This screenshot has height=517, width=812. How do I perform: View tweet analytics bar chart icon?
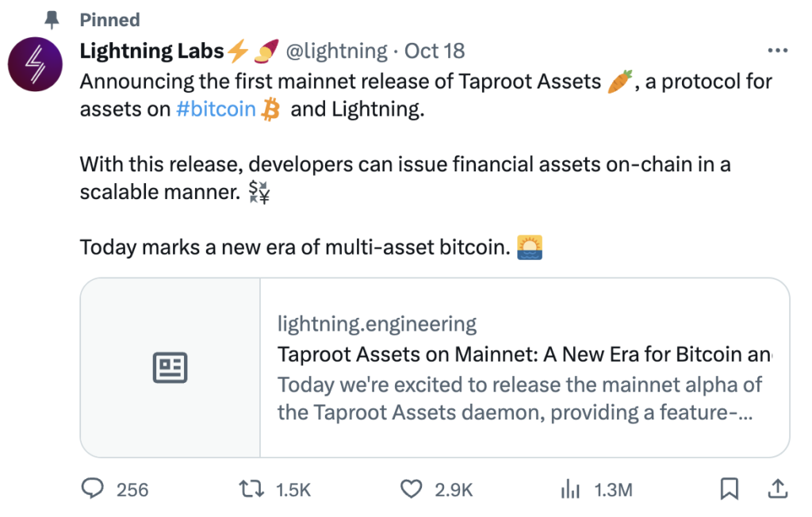pyautogui.click(x=570, y=488)
